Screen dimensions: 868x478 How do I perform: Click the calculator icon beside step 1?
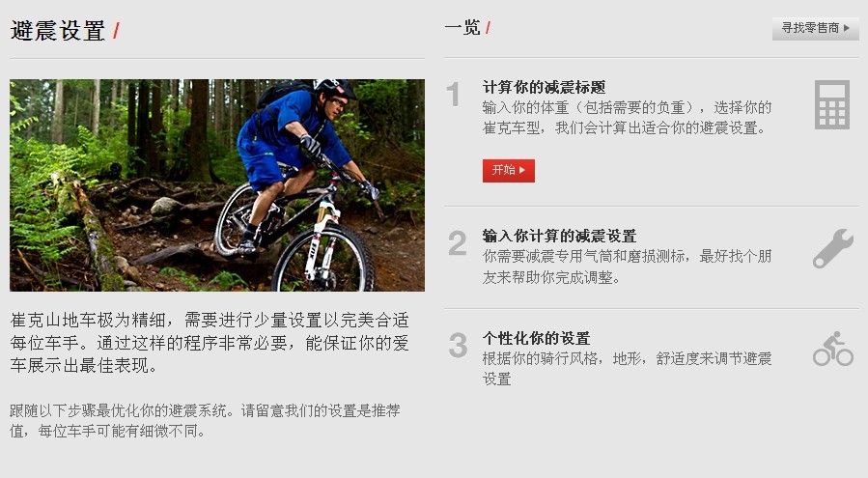[x=832, y=105]
